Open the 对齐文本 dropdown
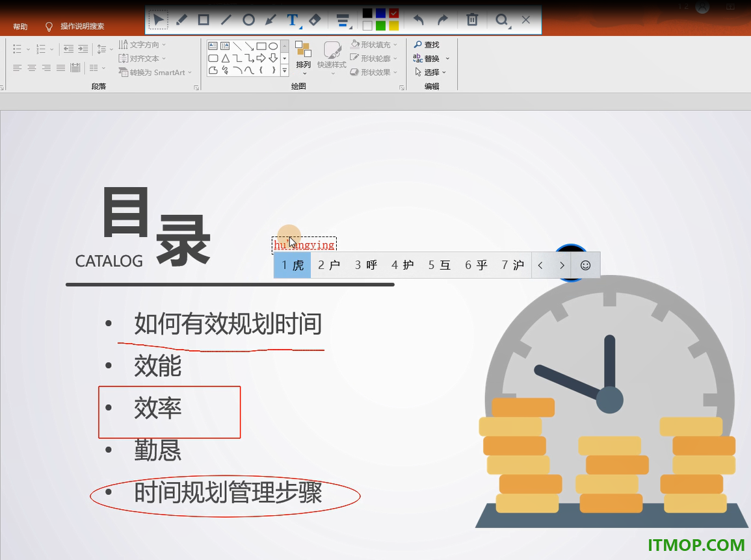Screen dimensions: 751x560 coord(142,58)
